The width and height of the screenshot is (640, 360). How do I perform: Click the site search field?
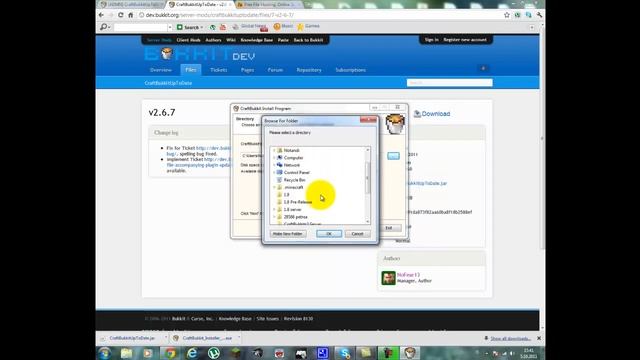pos(449,82)
